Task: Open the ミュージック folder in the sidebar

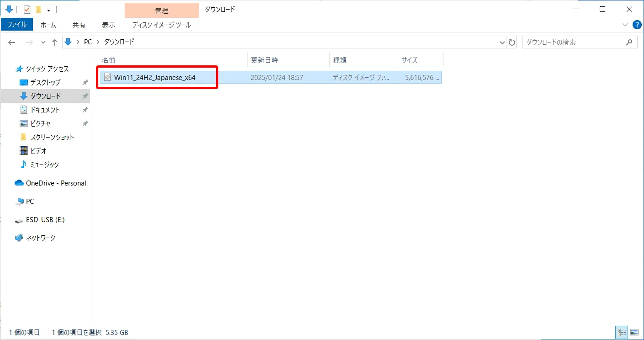Action: point(45,165)
